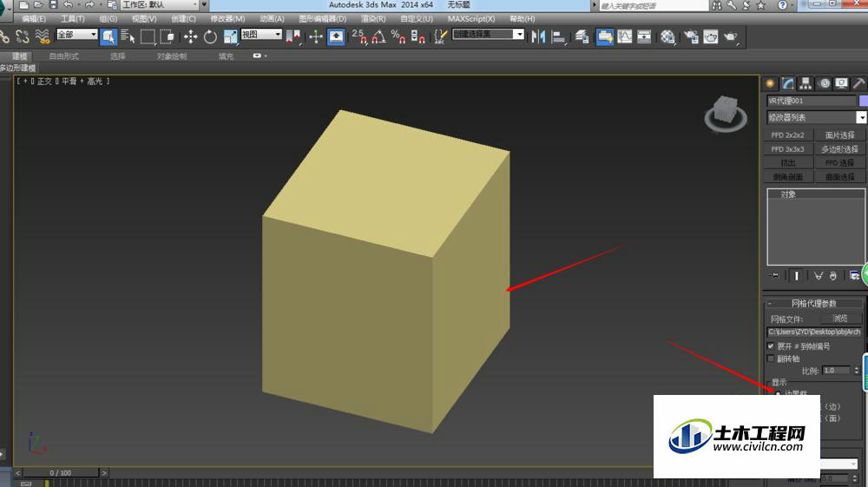Open the Help(H) menu

522,19
